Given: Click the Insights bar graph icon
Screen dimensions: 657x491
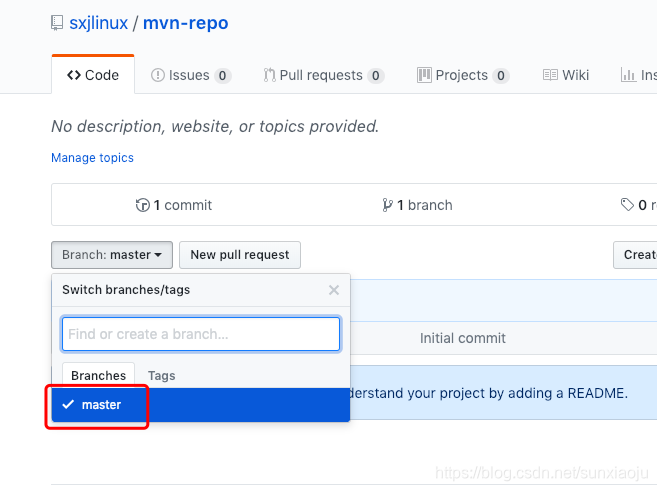Looking at the screenshot, I should pyautogui.click(x=628, y=75).
